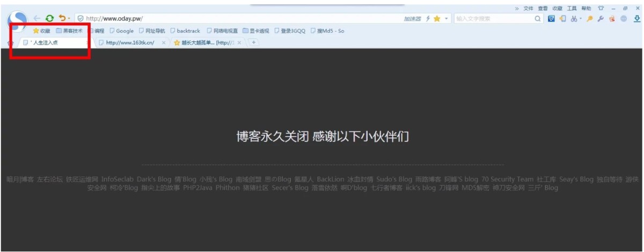644x252 pixels.
Task: Click the 左右论坛 link
Action: [49, 179]
